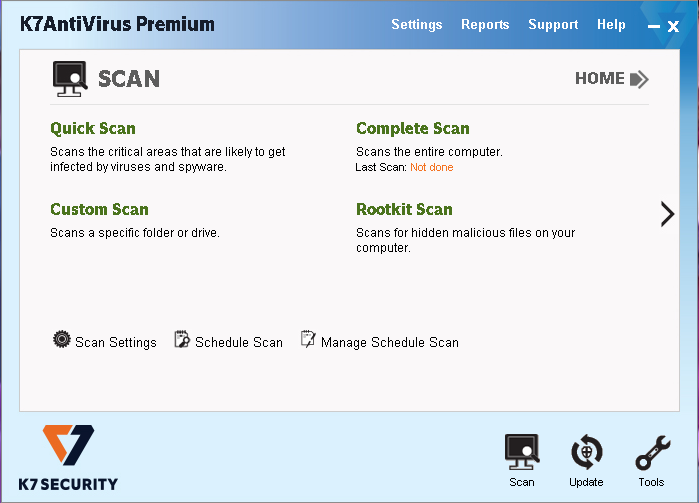This screenshot has width=699, height=503.
Task: Open the Settings menu
Action: click(x=416, y=25)
